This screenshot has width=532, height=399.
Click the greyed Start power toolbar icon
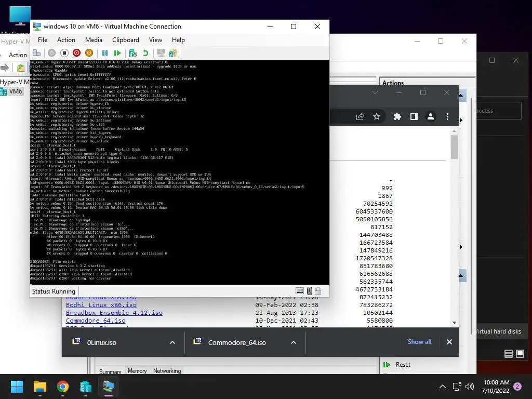tap(51, 53)
